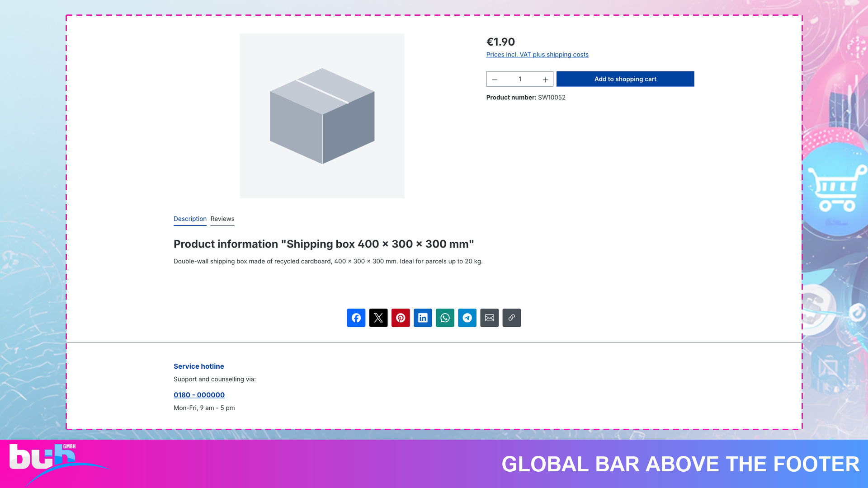Screen dimensions: 868x488
Task: Share the product on X (Twitter)
Action: pos(378,318)
